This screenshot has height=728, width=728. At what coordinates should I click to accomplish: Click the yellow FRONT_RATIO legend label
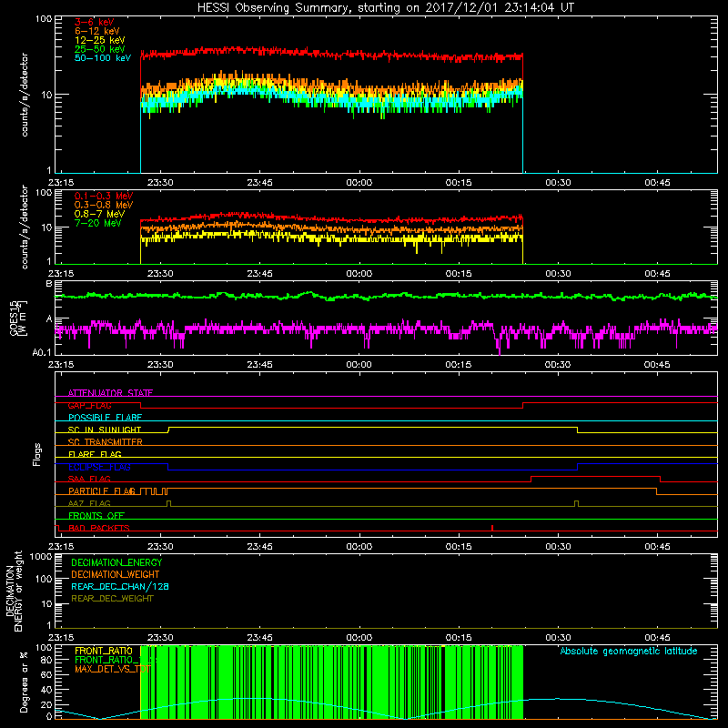104,652
